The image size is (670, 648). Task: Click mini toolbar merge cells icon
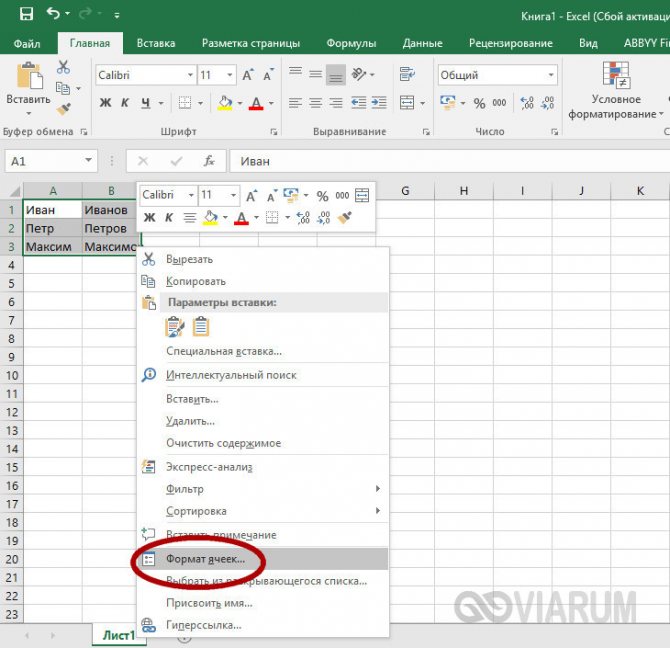(362, 195)
